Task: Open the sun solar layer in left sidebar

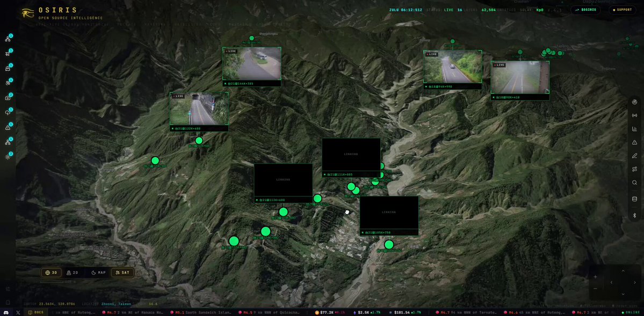Action: [8, 157]
